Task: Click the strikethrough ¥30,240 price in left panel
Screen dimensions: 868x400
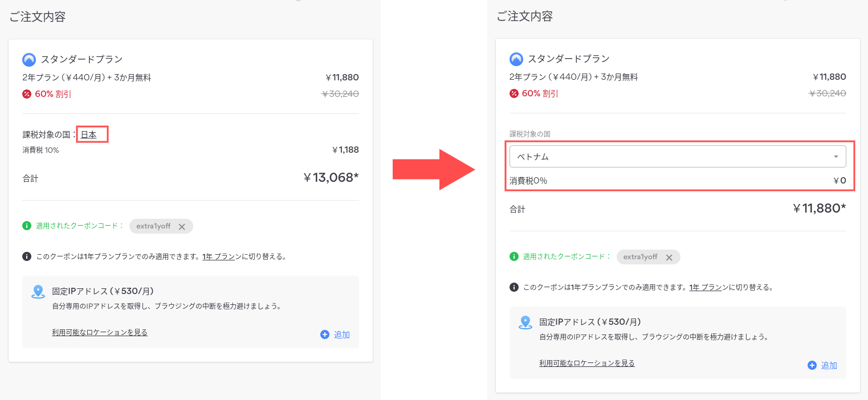Action: [x=340, y=94]
